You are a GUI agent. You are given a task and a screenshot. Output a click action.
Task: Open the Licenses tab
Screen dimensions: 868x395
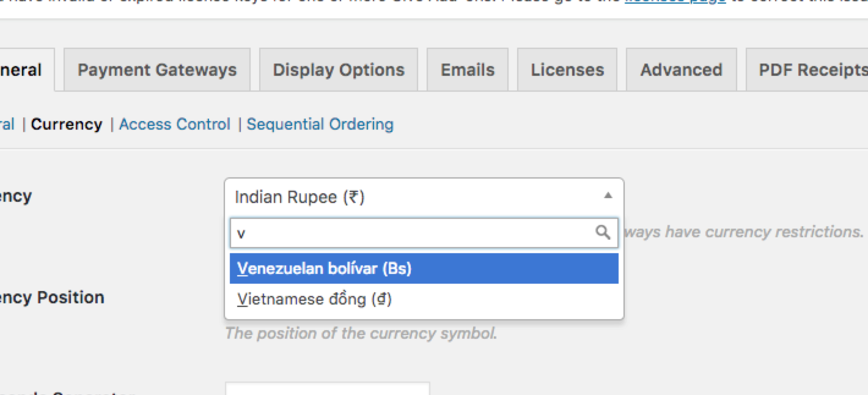[x=567, y=70]
